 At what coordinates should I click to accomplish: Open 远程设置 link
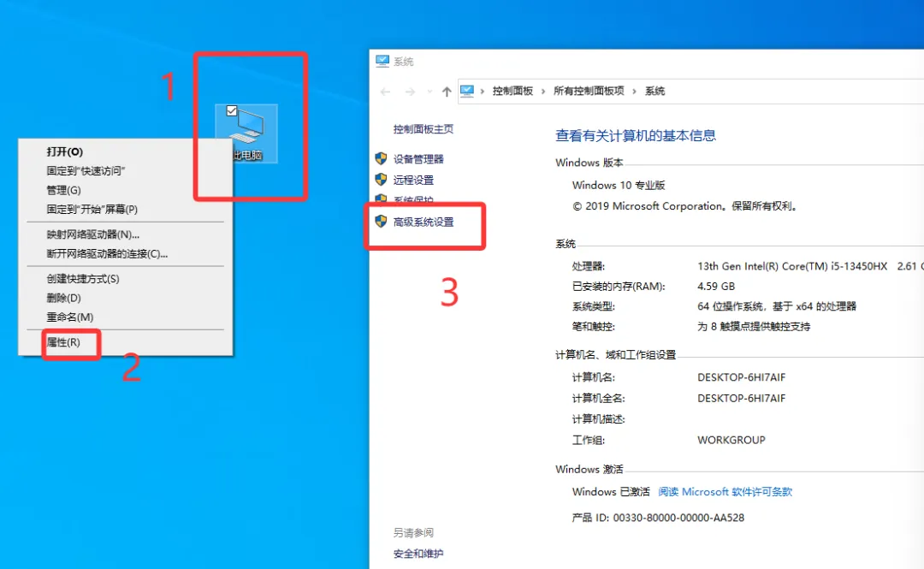(413, 180)
